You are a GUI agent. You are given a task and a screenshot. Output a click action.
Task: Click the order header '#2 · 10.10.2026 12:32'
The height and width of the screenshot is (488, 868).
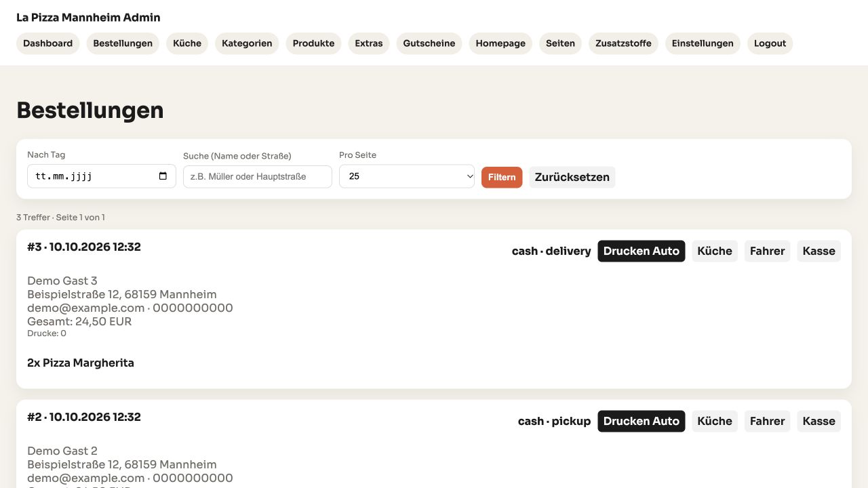click(x=84, y=417)
